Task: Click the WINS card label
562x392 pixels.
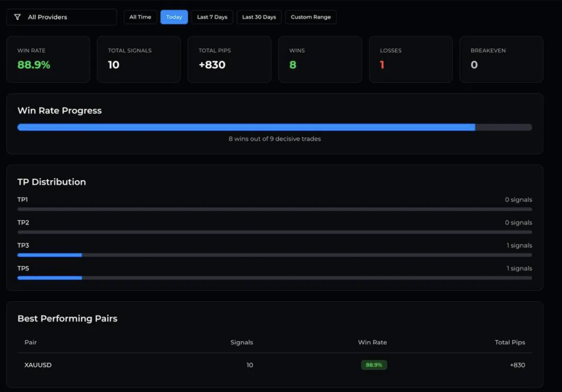Action: pyautogui.click(x=297, y=51)
